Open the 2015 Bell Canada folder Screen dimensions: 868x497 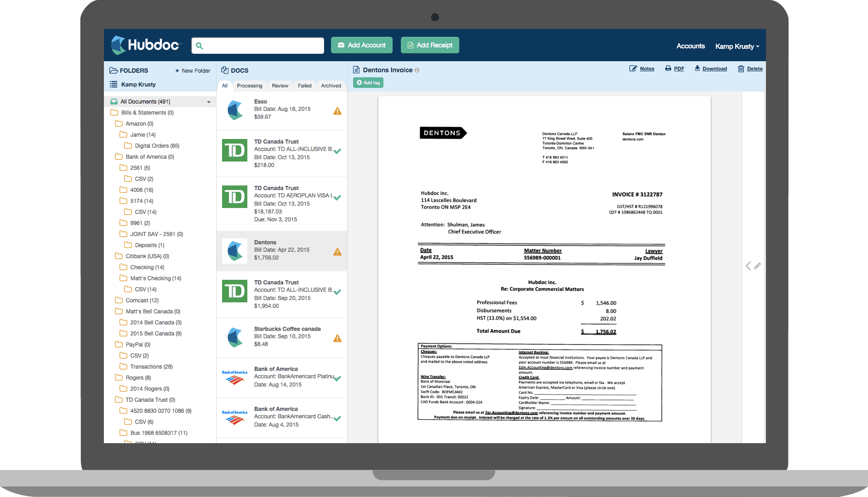(151, 334)
